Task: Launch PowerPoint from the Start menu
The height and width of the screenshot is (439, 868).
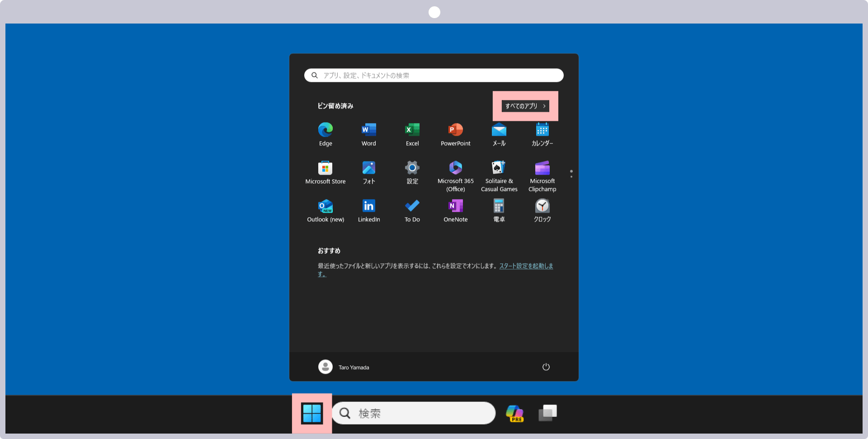Action: coord(456,134)
